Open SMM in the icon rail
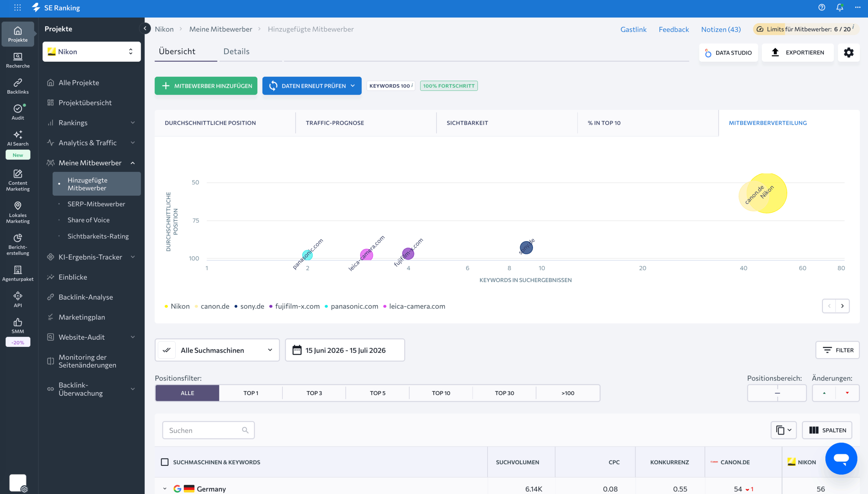The height and width of the screenshot is (494, 868). [18, 326]
